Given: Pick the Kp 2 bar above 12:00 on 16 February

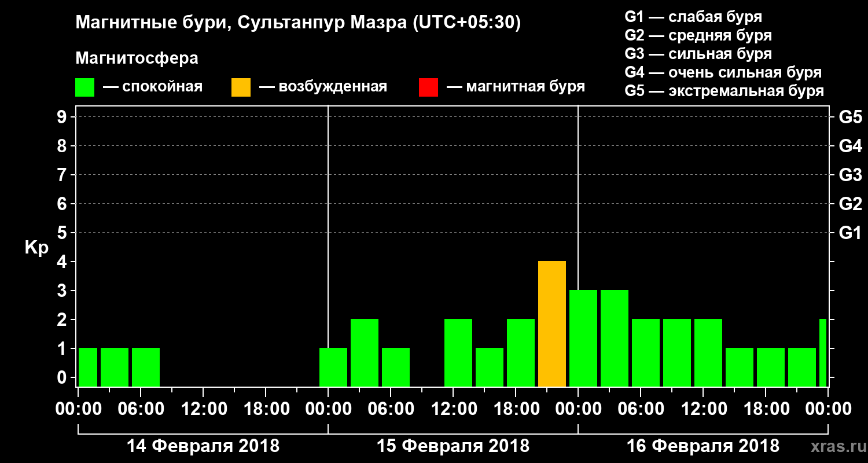Looking at the screenshot, I should [x=708, y=353].
